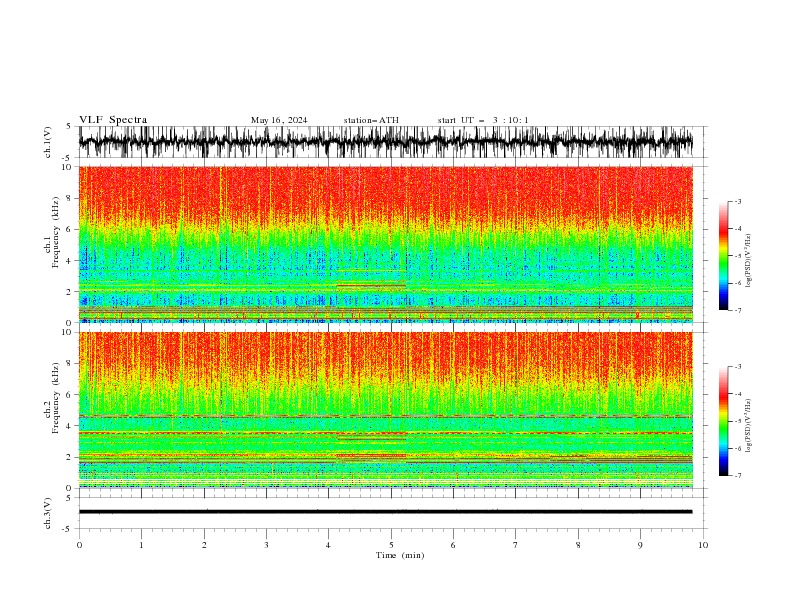Click the "3" tick on the Time axis
Image resolution: width=792 pixels, height=612 pixels.
tap(266, 545)
